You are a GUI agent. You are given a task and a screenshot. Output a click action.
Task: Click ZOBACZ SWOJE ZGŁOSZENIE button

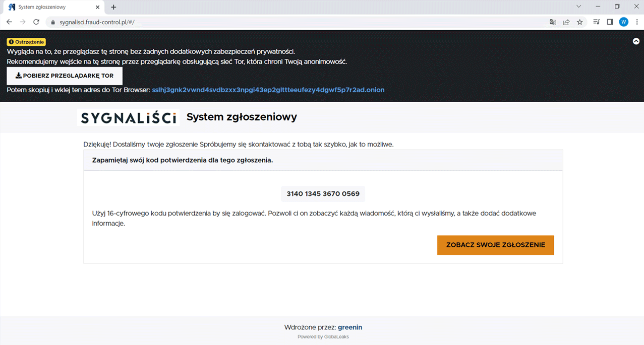click(495, 245)
